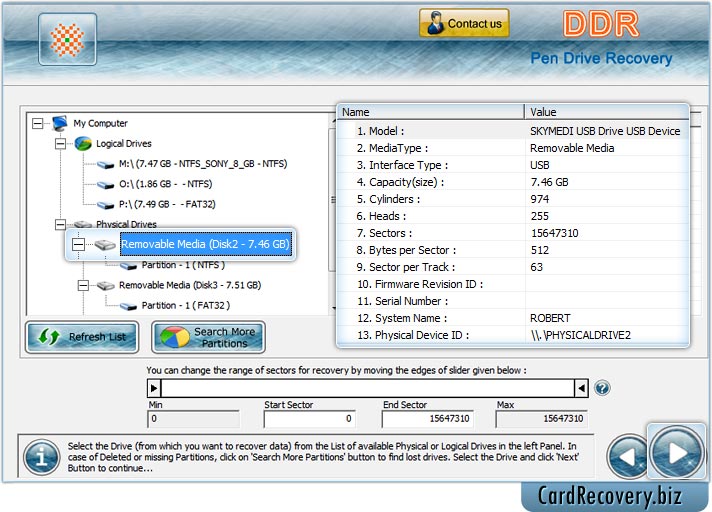The width and height of the screenshot is (712, 512).
Task: Click the '12. System Name :' value ROBERT
Action: coord(550,318)
